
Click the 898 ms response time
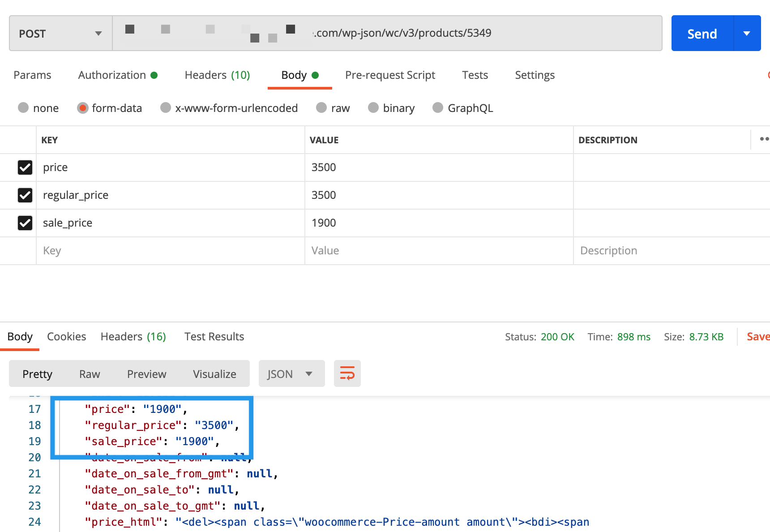(x=633, y=337)
